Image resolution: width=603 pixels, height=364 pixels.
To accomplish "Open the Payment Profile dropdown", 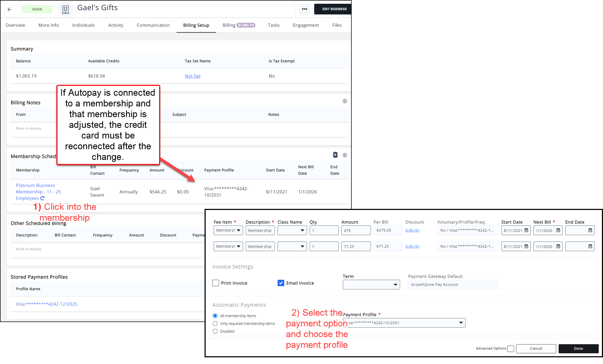I will point(404,323).
